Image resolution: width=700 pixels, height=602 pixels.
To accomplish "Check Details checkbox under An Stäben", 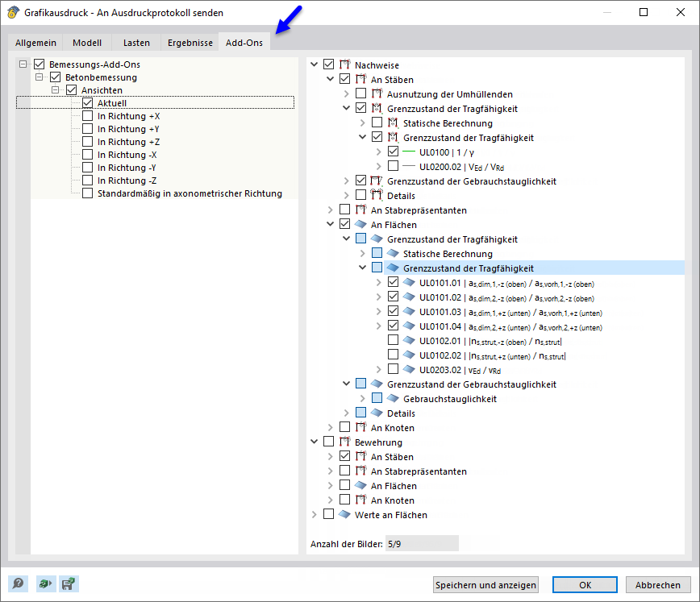I will [360, 195].
